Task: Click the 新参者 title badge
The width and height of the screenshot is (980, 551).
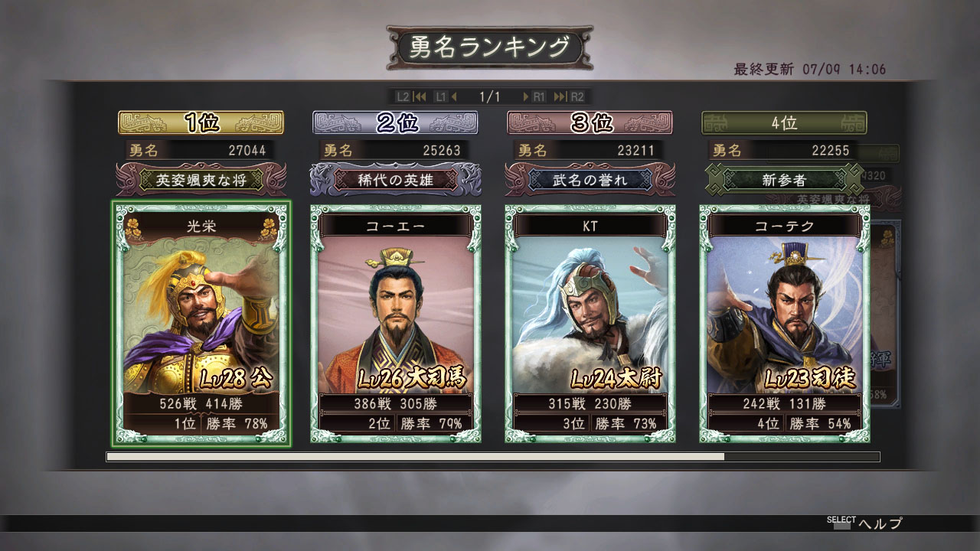Action: pyautogui.click(x=785, y=181)
